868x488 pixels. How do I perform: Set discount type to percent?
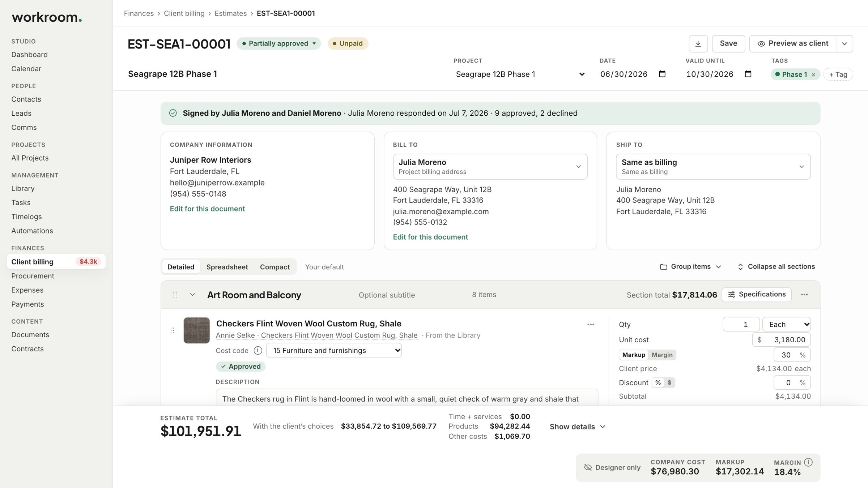(658, 382)
